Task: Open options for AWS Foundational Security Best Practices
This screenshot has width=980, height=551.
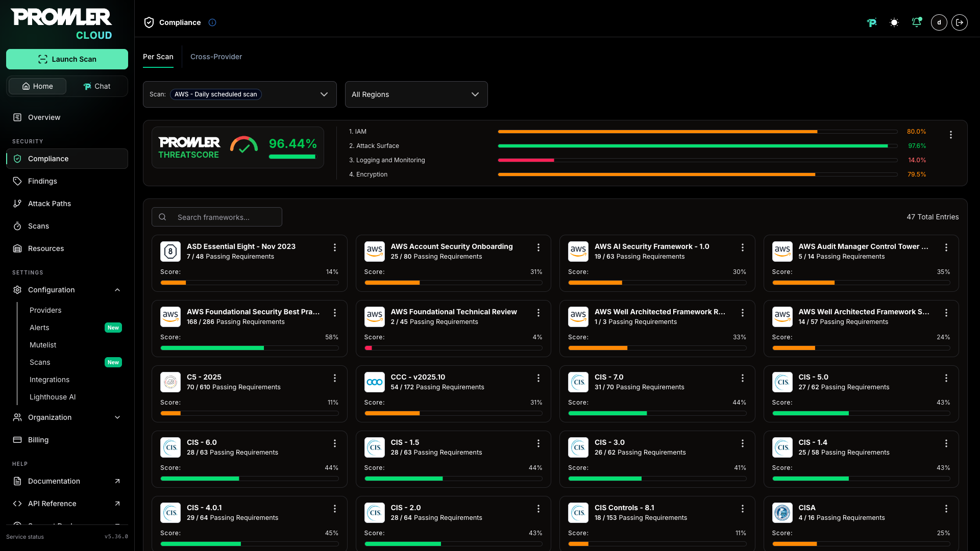Action: [x=335, y=313]
